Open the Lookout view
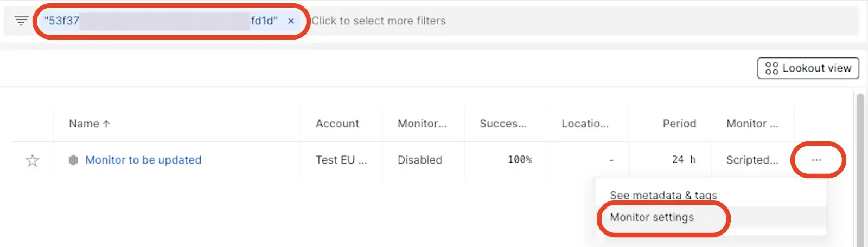This screenshot has width=868, height=247. (808, 68)
